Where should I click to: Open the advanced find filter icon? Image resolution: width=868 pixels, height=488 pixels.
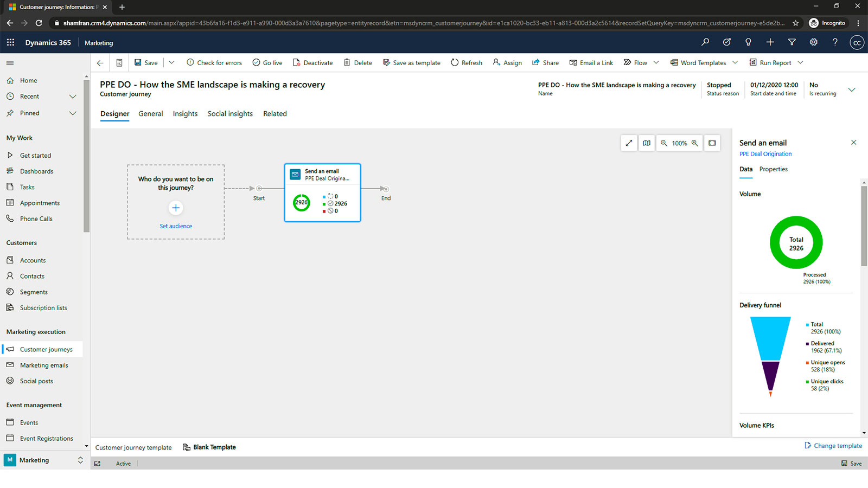[x=792, y=42]
